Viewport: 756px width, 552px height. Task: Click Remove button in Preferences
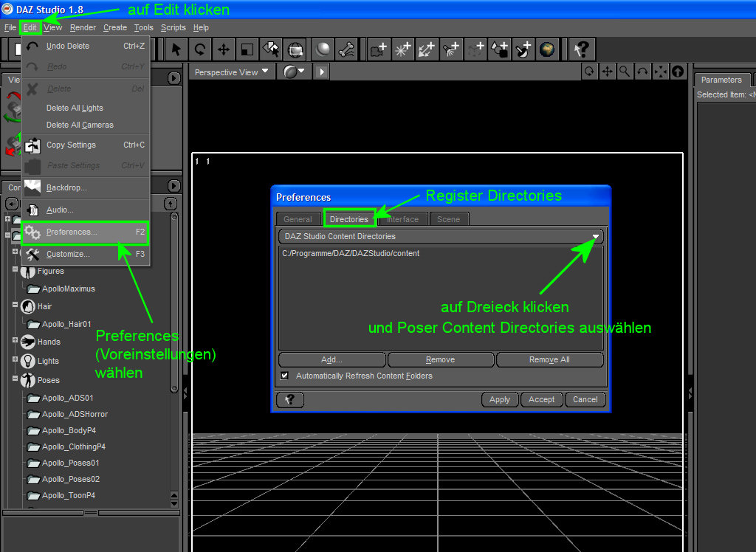[440, 359]
